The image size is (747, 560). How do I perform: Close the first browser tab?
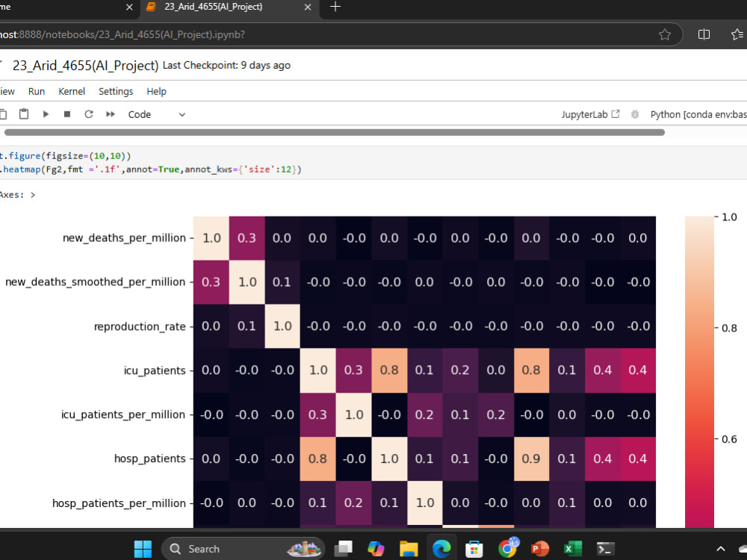tap(129, 7)
